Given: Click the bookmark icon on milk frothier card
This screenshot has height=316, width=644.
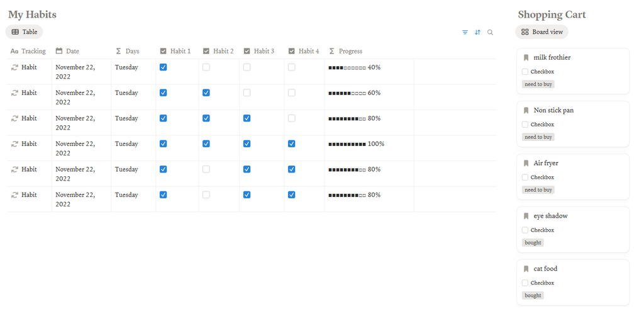Looking at the screenshot, I should coord(526,57).
